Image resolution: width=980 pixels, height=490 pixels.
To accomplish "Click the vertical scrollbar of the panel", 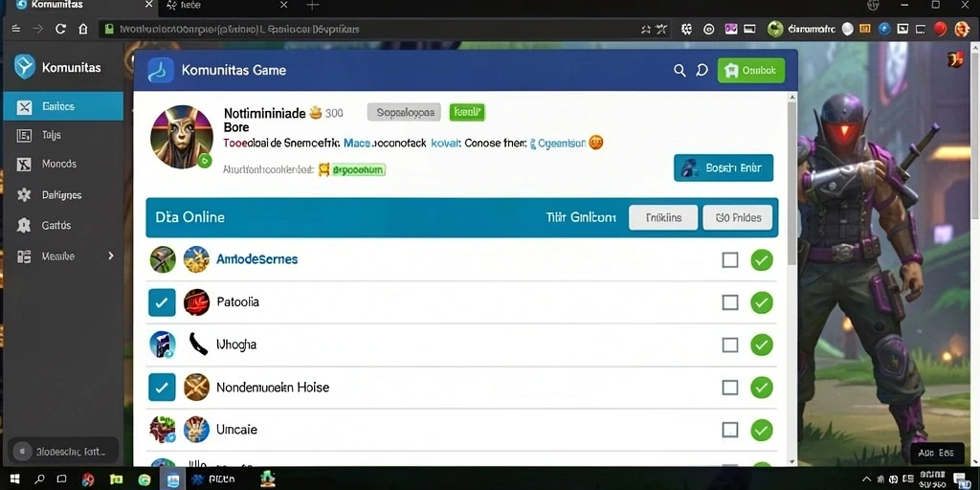I will [791, 182].
